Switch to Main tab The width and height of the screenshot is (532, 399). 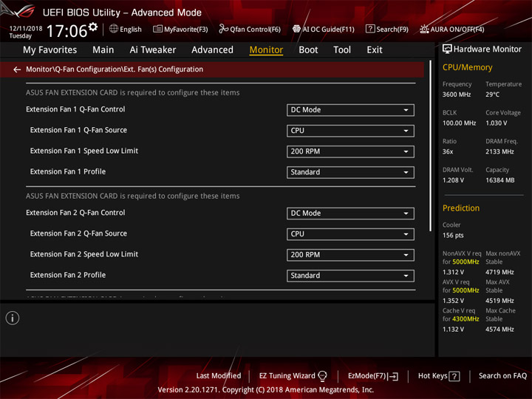(x=103, y=50)
